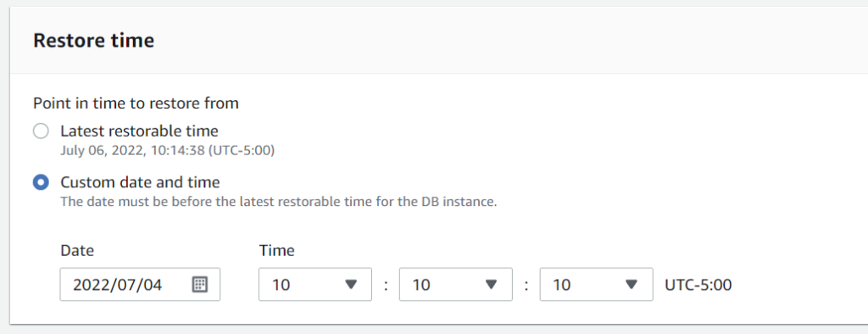Click the Restore time section heading
Screen dimensions: 868x334
tap(93, 41)
